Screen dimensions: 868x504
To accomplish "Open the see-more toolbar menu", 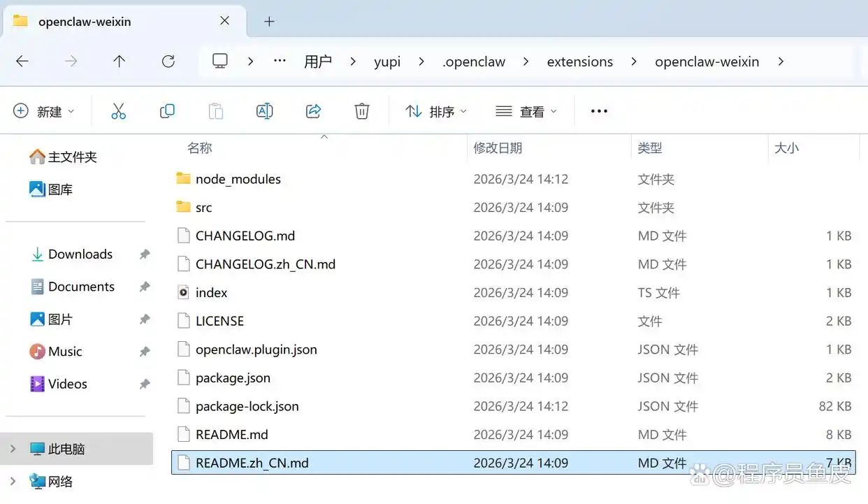I will coord(598,110).
